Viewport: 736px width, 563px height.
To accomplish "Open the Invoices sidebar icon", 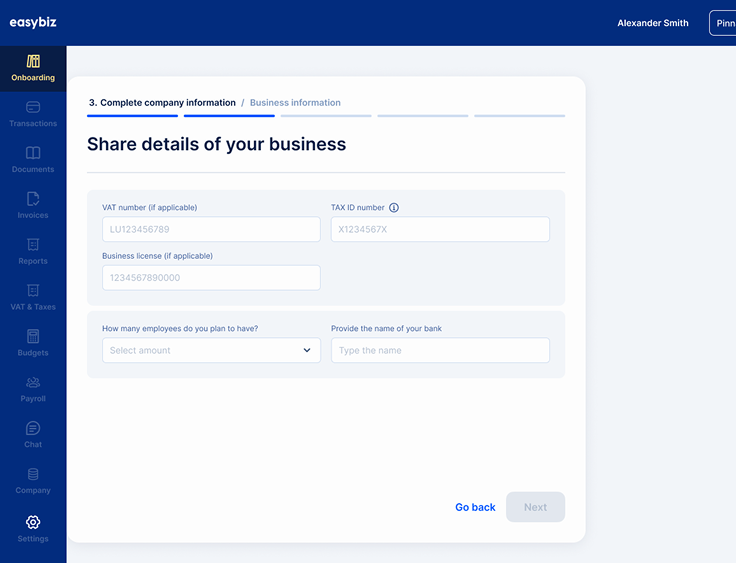I will click(x=33, y=199).
